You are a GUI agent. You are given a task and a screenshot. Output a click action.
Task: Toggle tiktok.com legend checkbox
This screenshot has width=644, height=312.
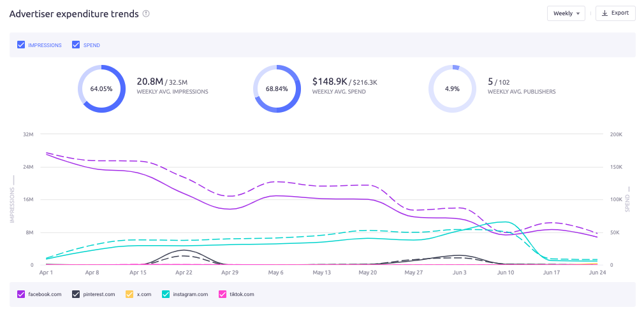(x=223, y=294)
